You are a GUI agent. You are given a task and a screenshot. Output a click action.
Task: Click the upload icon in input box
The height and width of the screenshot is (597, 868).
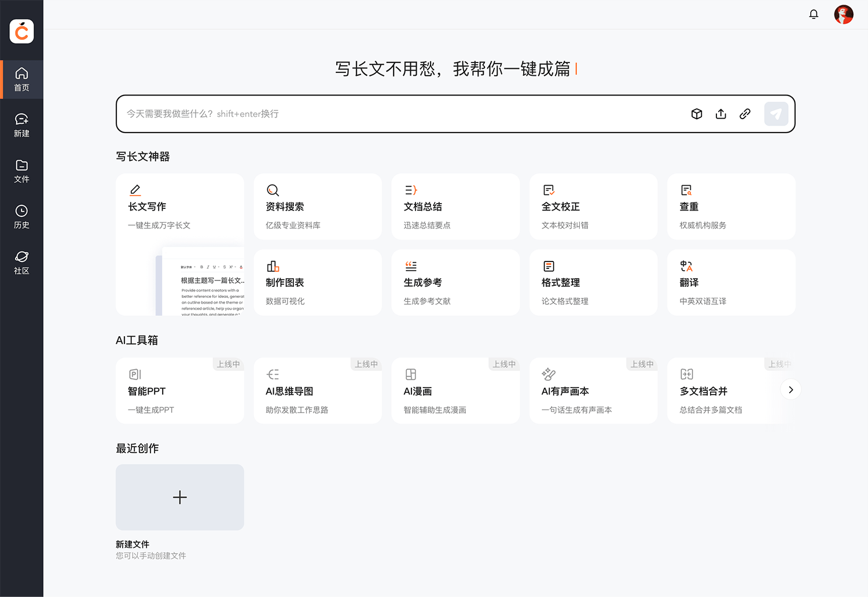pos(720,114)
